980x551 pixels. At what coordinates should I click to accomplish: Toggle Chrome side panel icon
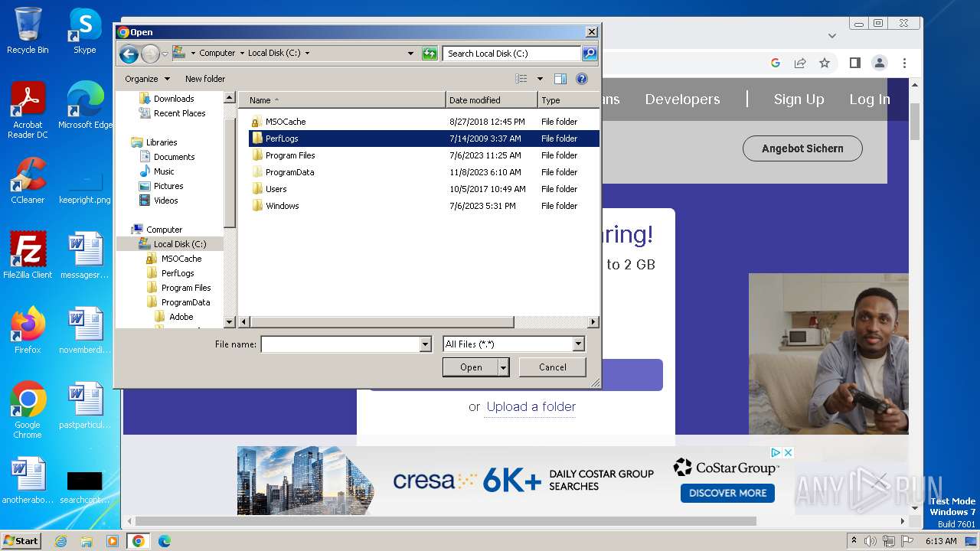coord(855,63)
